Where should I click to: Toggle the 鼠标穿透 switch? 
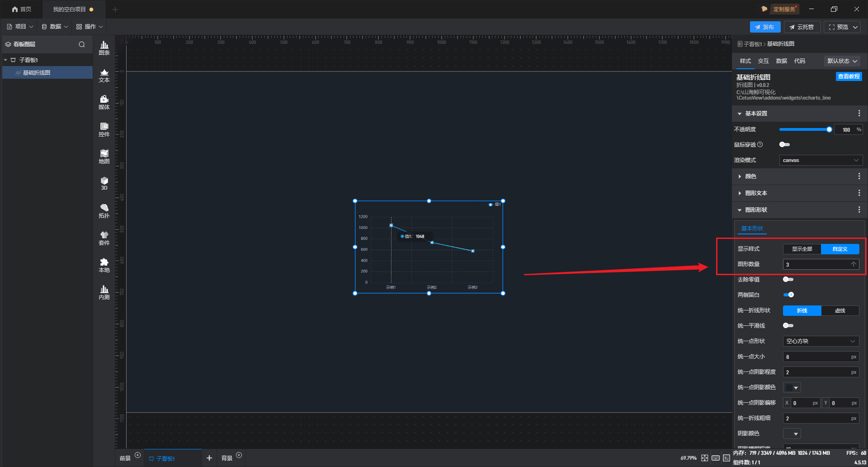[784, 145]
